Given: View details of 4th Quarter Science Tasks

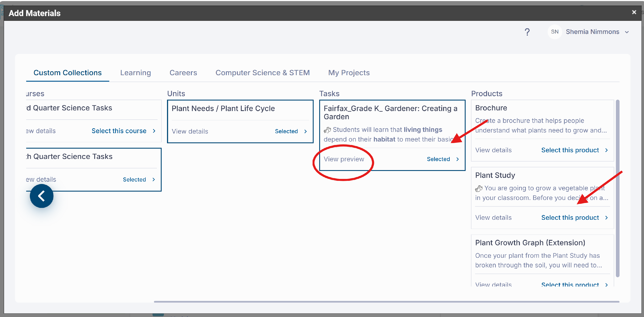Looking at the screenshot, I should [41, 179].
